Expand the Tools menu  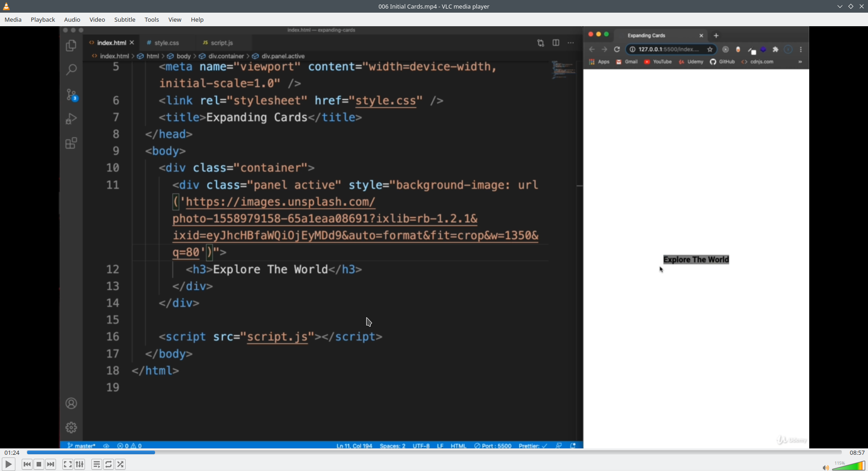(152, 19)
